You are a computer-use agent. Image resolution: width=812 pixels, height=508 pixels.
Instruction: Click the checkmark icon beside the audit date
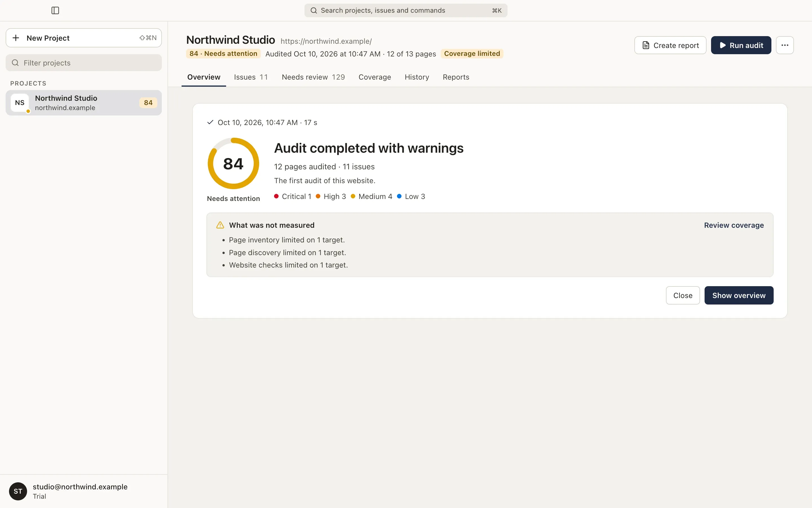210,122
